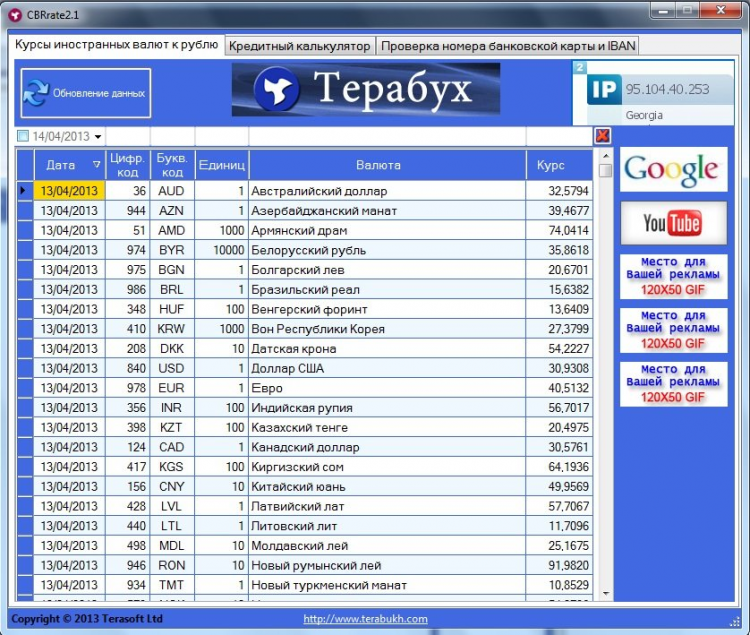Click the rate value 40,5132
This screenshot has width=750, height=635.
click(559, 388)
